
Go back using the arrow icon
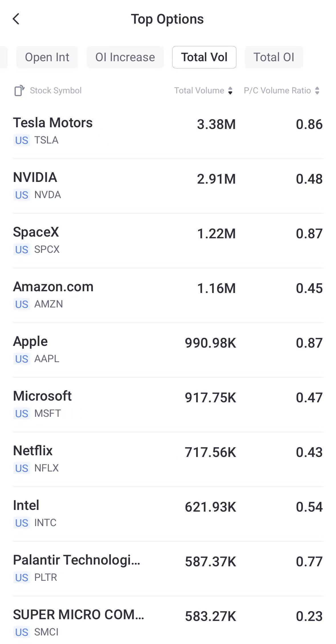(x=16, y=19)
